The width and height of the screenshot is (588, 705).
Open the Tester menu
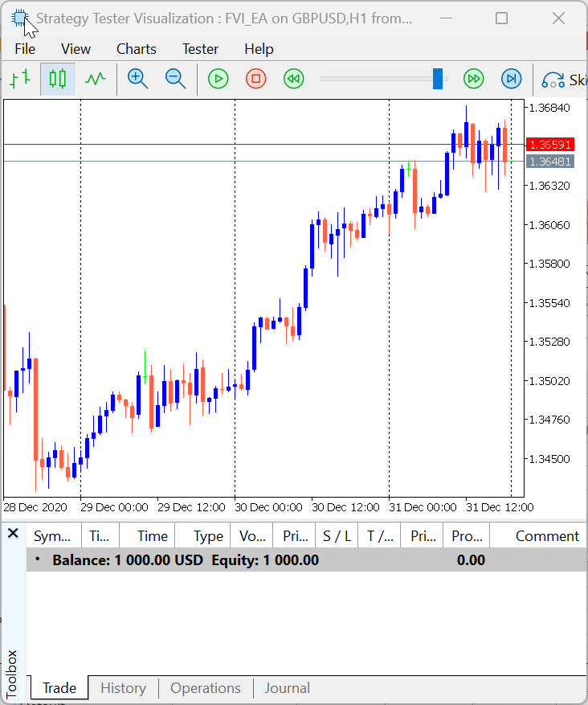(200, 49)
